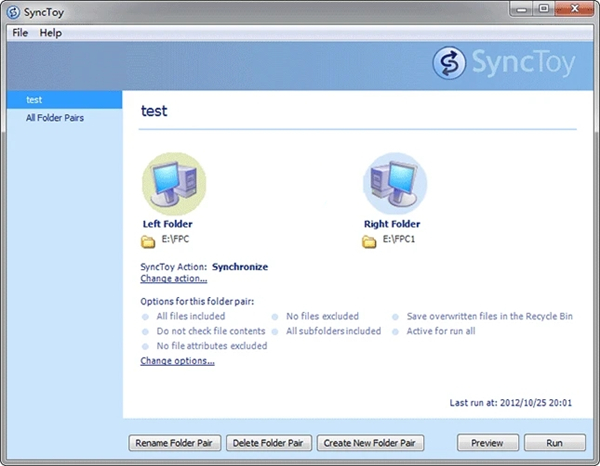Click the Preview button

click(x=487, y=443)
